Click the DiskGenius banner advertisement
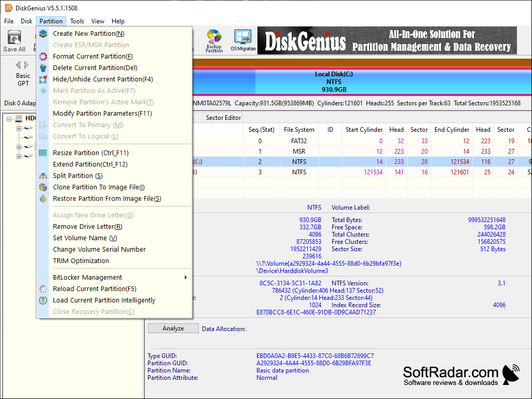The image size is (532, 399). click(387, 40)
